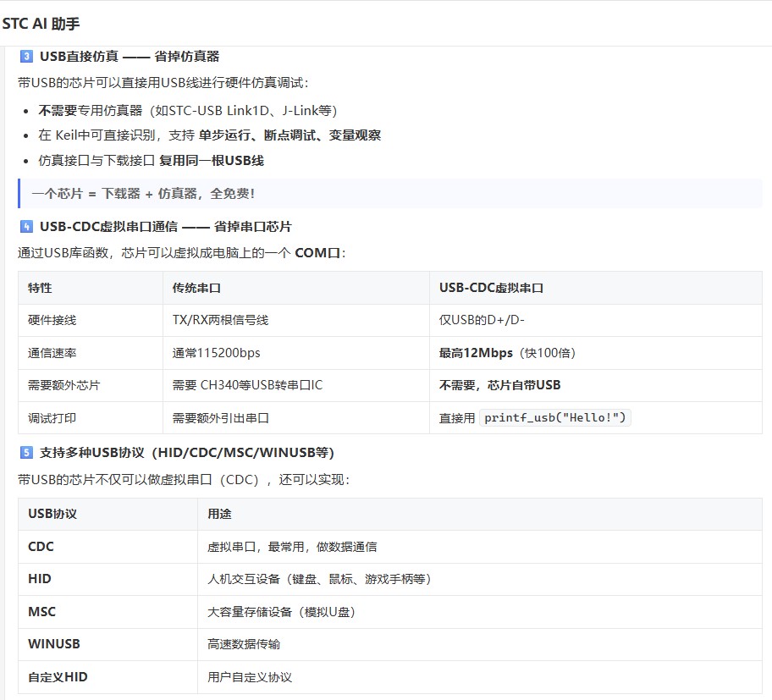Click the number 4 emoji icon
Image resolution: width=772 pixels, height=700 pixels.
tap(26, 227)
